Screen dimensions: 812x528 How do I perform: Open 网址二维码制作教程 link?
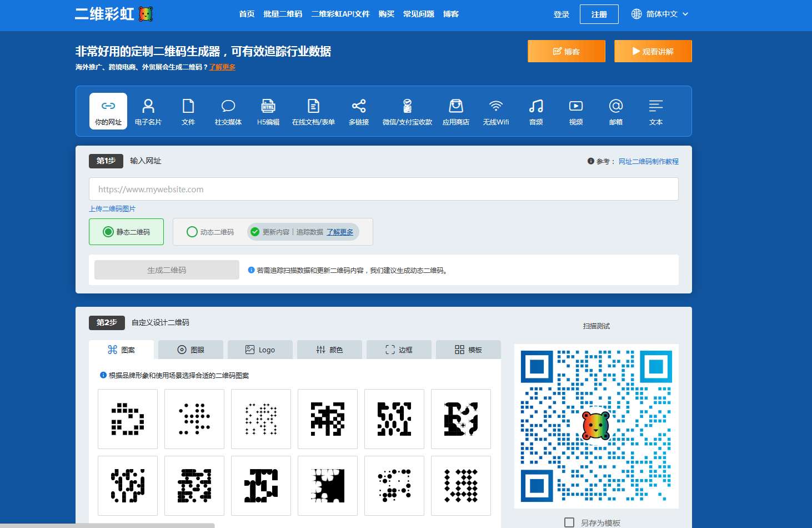point(649,161)
